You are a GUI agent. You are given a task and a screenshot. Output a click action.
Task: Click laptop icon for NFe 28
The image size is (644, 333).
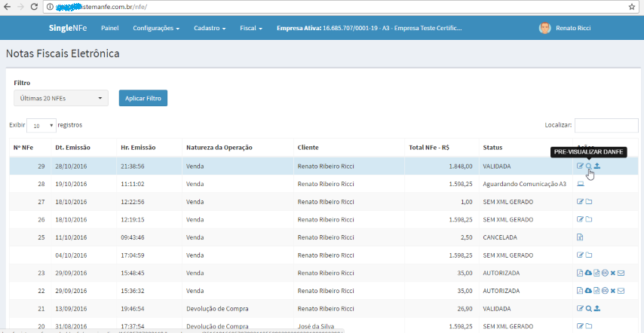(x=580, y=184)
